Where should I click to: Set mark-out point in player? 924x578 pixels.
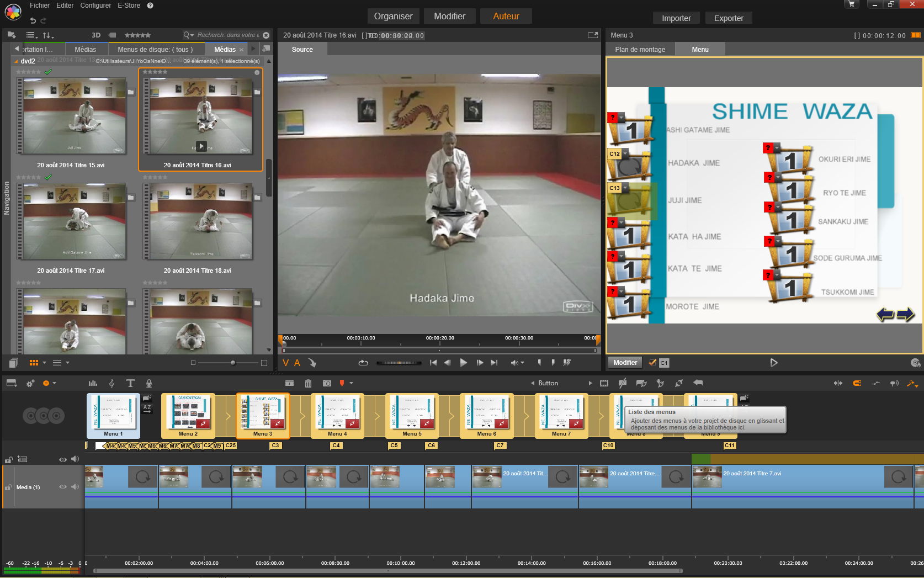tap(553, 363)
